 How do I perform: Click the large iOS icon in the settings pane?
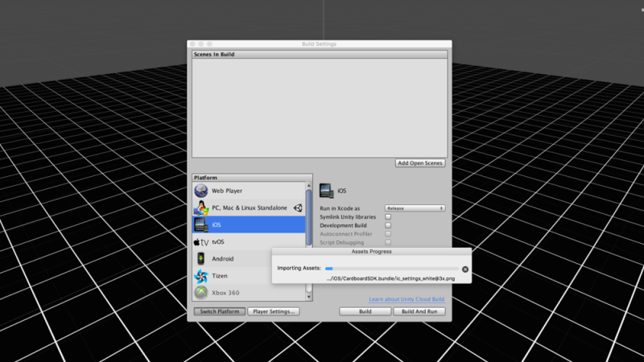pos(327,191)
